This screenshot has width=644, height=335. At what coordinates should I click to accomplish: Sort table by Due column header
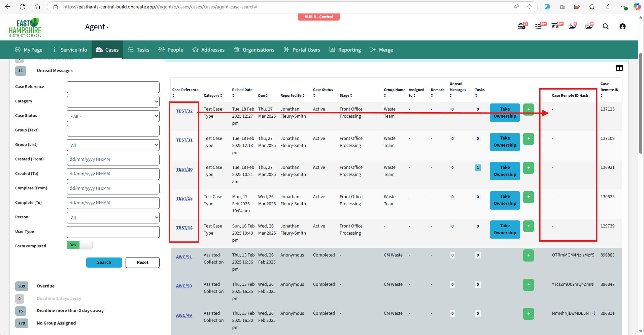coord(263,96)
